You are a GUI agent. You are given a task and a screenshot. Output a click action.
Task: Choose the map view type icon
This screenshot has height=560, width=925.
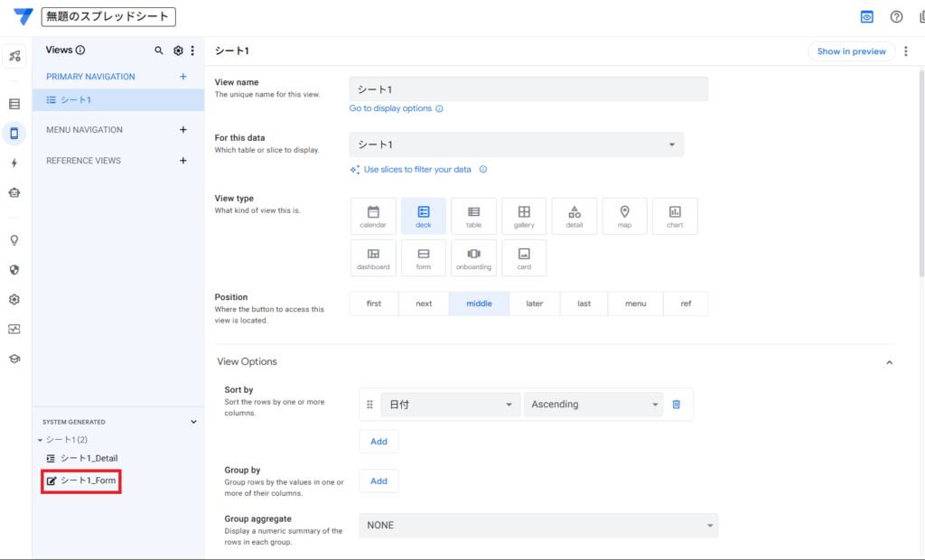tap(624, 216)
